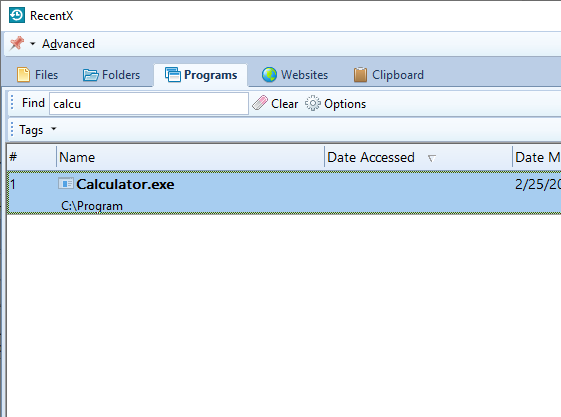Go to the Clipboard tab
Screen dimensions: 561x417
click(389, 75)
